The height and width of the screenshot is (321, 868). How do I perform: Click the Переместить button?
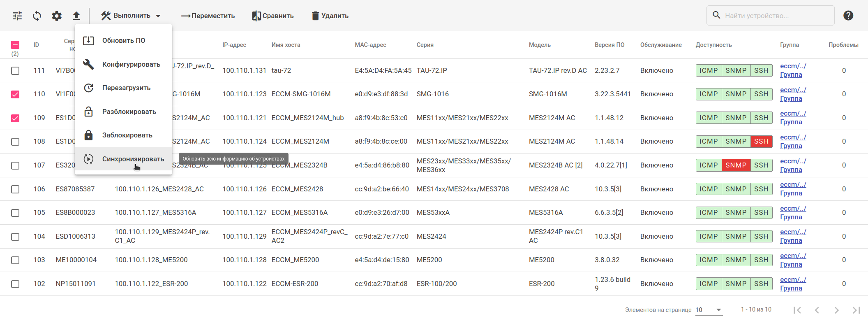[x=208, y=16]
